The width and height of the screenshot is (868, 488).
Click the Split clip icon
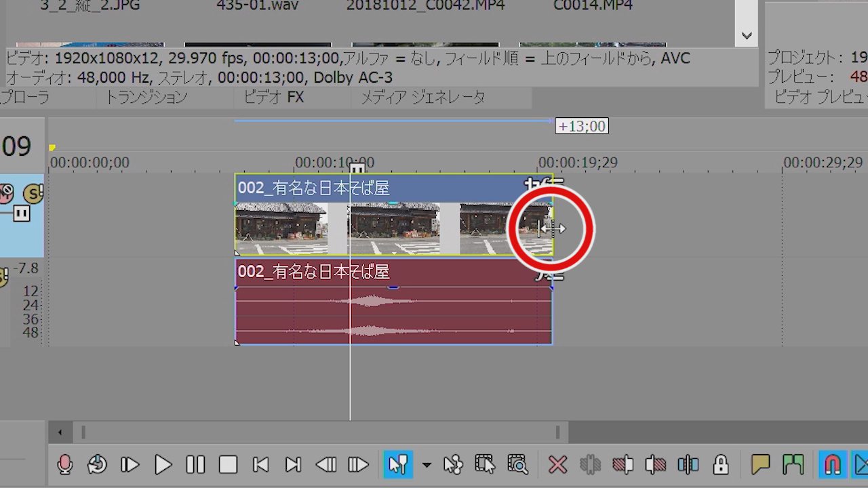click(688, 464)
